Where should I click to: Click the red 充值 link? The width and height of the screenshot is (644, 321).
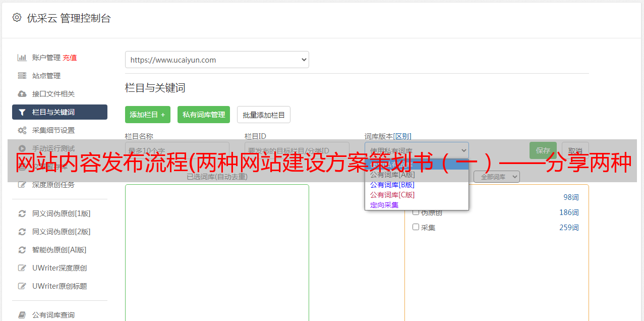tap(70, 58)
